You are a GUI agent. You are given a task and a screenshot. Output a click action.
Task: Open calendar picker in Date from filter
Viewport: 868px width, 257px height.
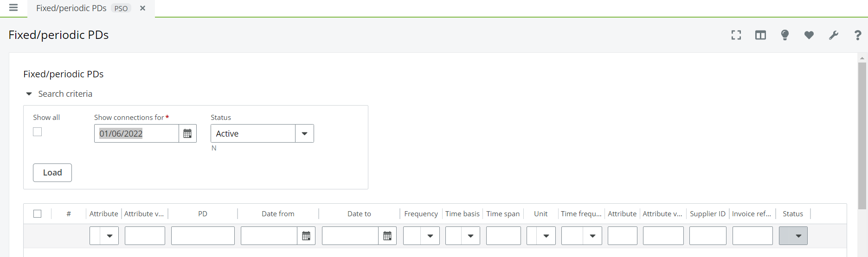point(306,236)
